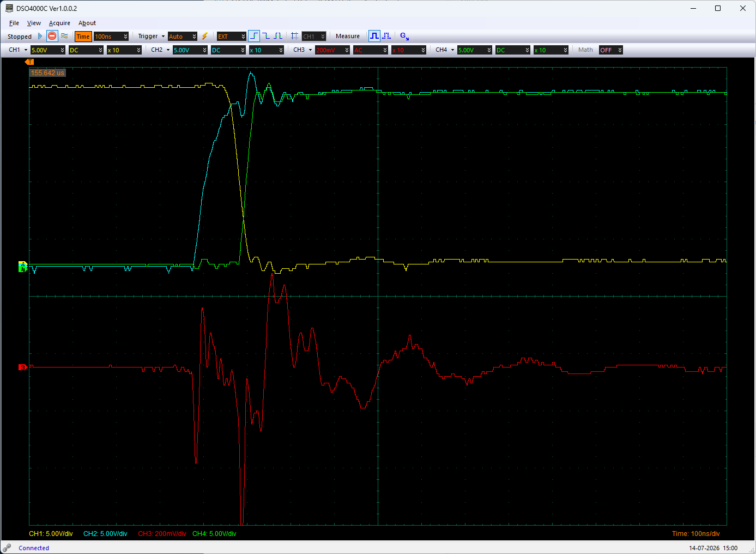Screen dimensions: 756x554
Task: Click the dashed rectangle zoom icon
Action: (x=294, y=36)
